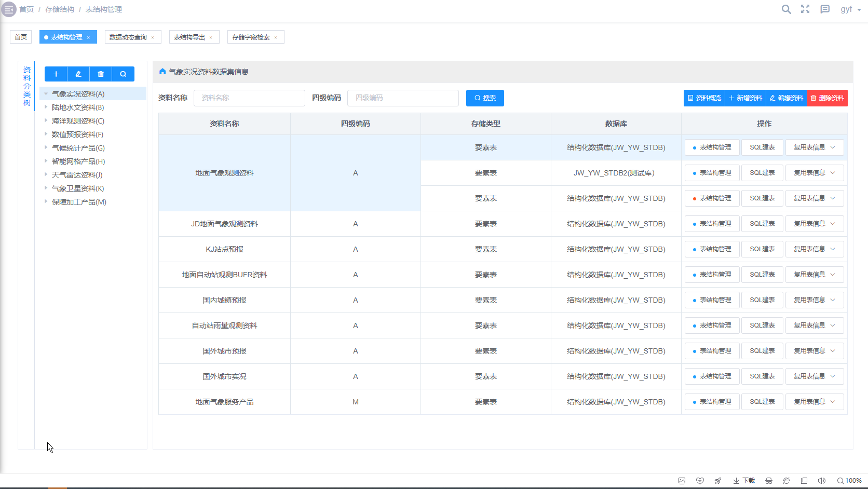Expand the 智能网格产品(H) tree node arrow
This screenshot has width=868, height=489.
[46, 161]
